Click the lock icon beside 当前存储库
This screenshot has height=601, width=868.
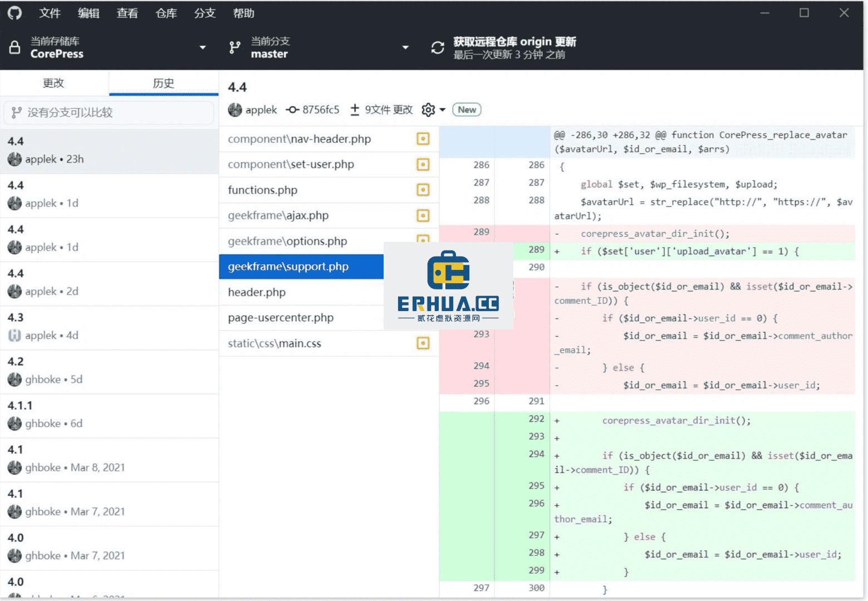[15, 47]
